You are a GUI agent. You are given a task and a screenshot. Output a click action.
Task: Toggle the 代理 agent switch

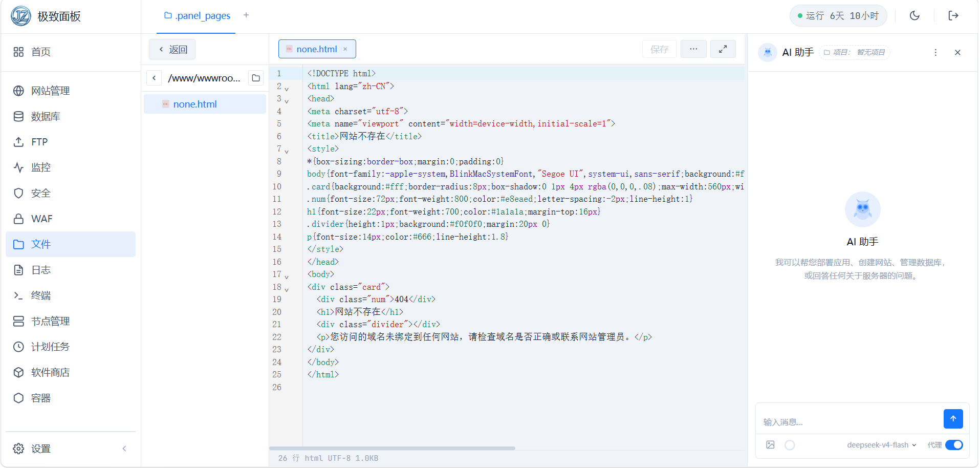[954, 445]
